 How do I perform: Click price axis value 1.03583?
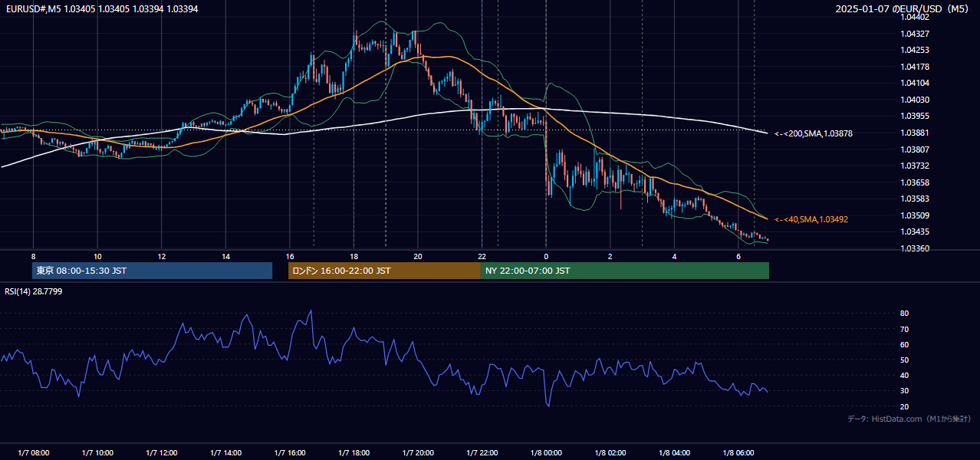point(915,199)
